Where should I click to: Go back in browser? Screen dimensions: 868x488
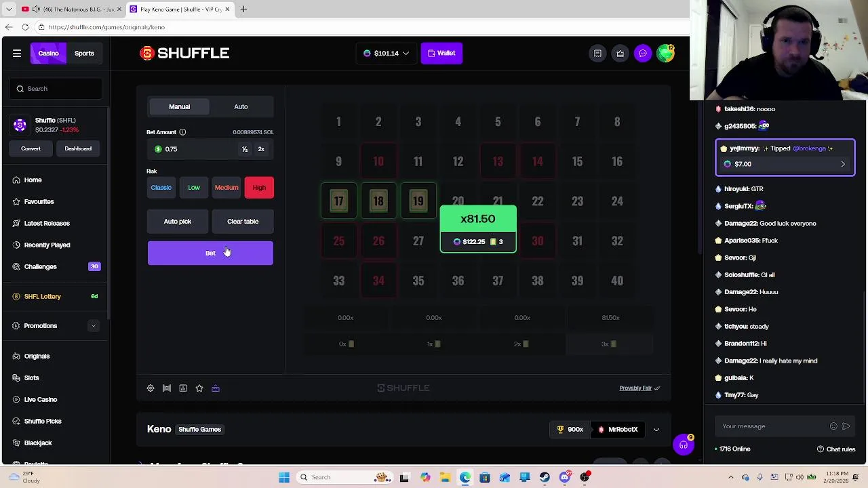(x=8, y=27)
